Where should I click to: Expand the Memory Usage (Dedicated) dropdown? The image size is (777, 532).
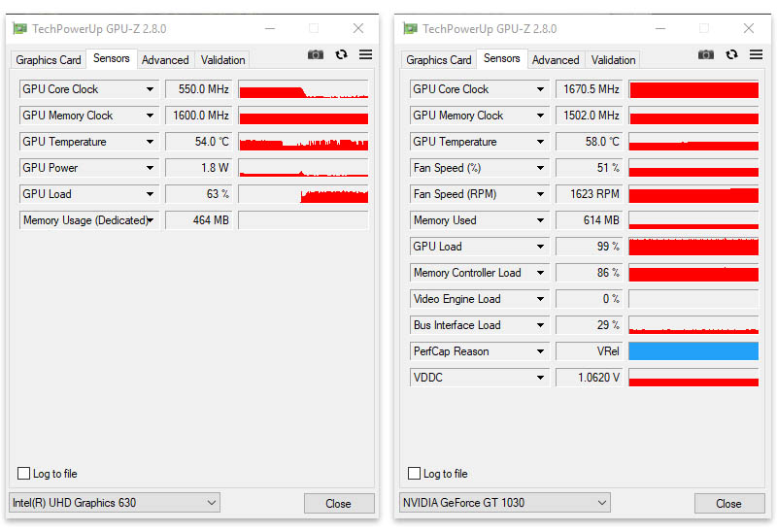pyautogui.click(x=150, y=220)
